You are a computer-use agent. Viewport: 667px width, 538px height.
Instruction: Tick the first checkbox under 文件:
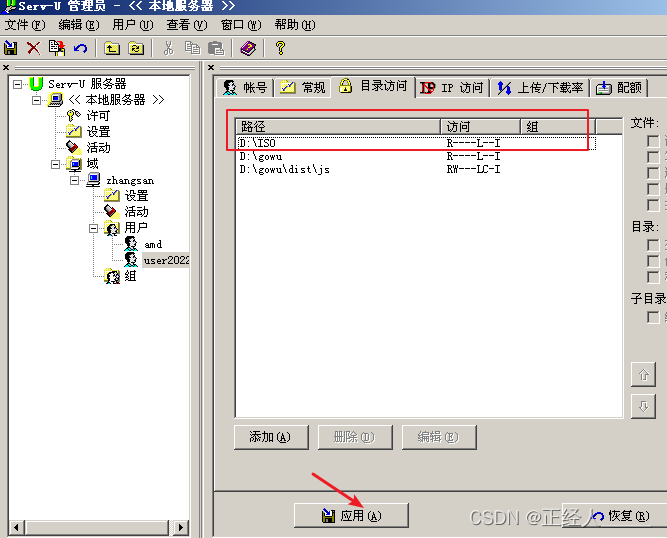(x=653, y=141)
